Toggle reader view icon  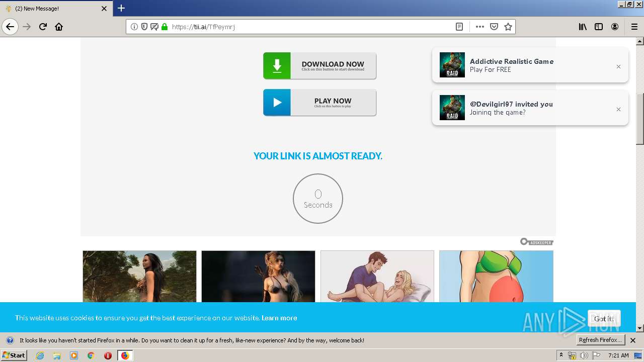[x=459, y=27]
